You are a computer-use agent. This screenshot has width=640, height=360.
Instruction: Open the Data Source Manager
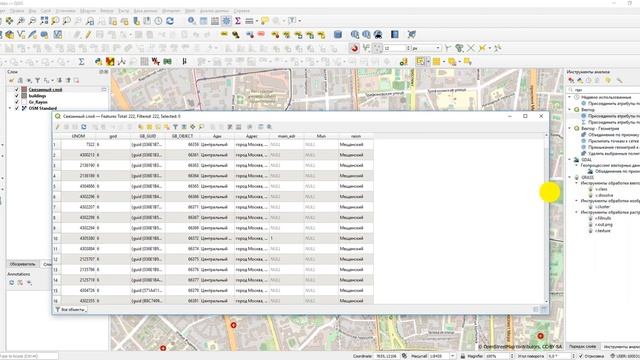[x=9, y=35]
